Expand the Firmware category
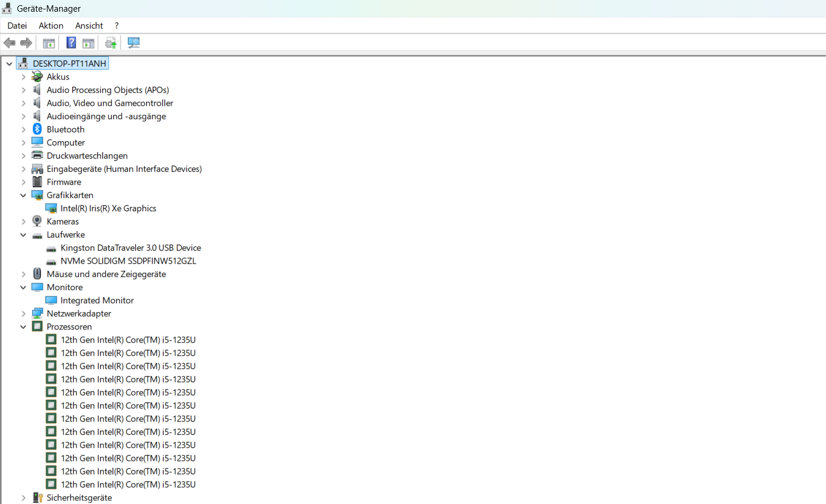826x504 pixels. coord(23,182)
